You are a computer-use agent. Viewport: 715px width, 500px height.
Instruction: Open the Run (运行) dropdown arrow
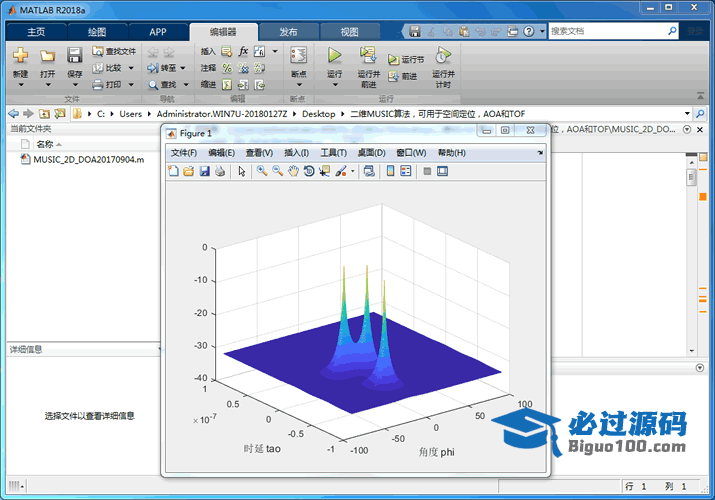pos(335,85)
